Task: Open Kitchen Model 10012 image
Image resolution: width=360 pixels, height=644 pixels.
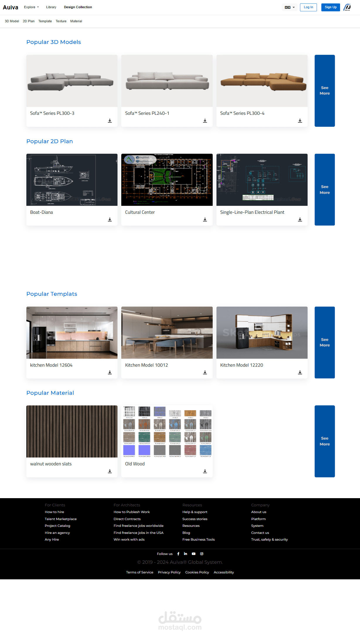Action: point(167,333)
